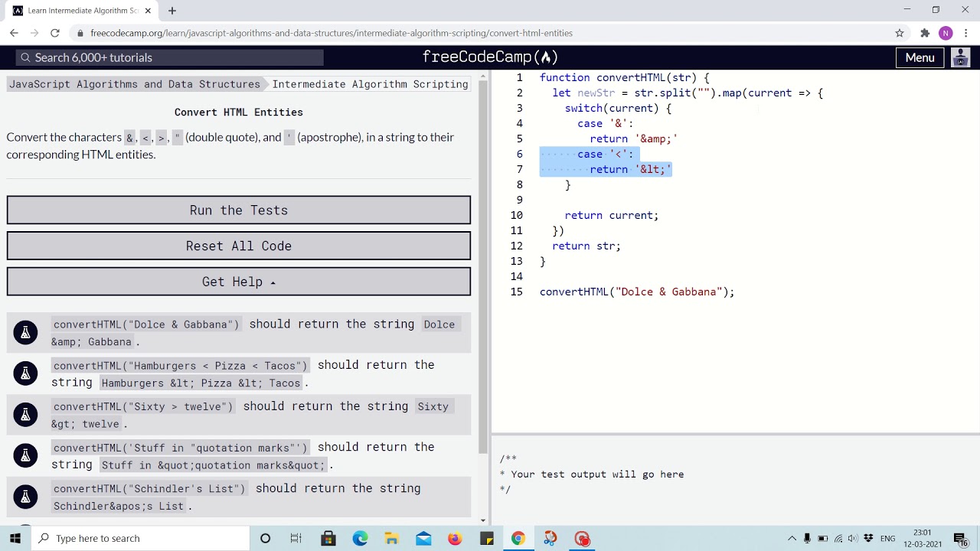Open Intermediate Algorithm Scripting breadcrumb

(x=370, y=84)
